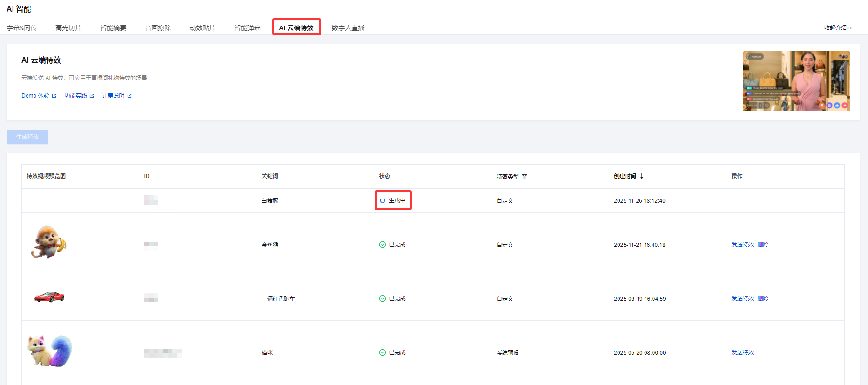Click the 白鳍豚 keyword cell
This screenshot has width=868, height=385.
(270, 201)
